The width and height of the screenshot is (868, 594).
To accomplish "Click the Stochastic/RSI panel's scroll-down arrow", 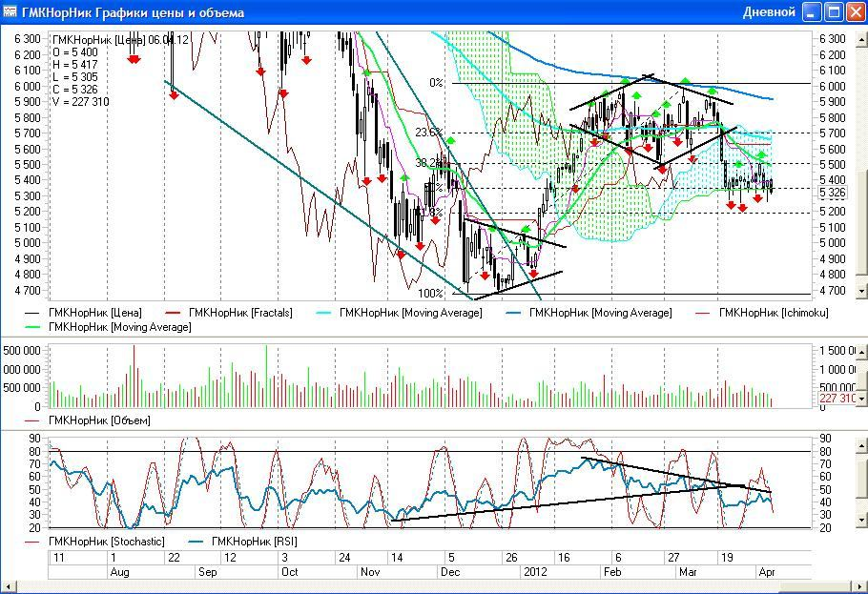I will 859,525.
